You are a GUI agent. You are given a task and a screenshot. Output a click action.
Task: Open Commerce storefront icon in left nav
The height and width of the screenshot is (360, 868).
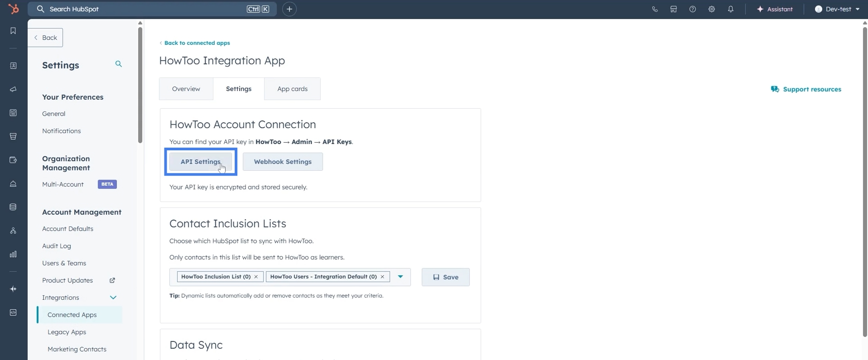point(13,136)
